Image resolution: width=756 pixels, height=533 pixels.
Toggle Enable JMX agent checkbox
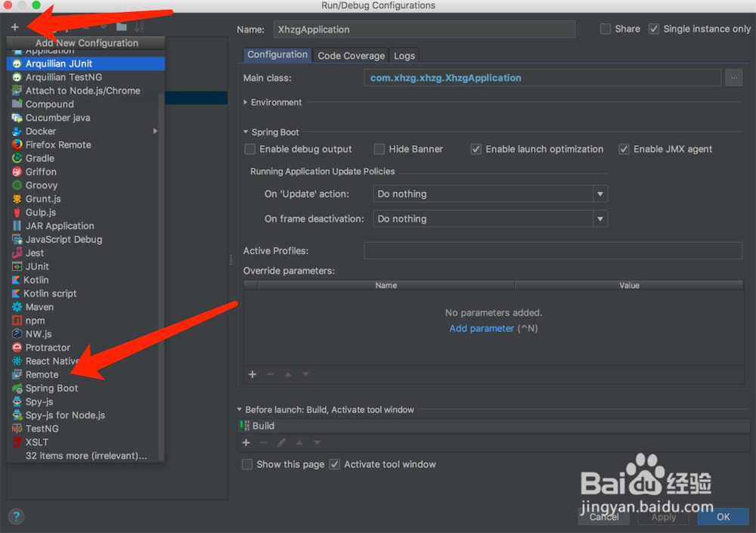coord(624,149)
